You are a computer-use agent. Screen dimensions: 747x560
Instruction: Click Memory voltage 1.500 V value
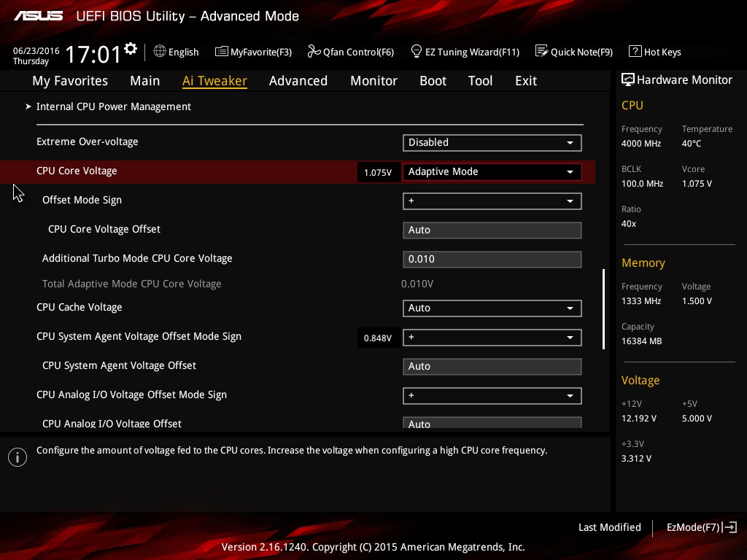(697, 301)
